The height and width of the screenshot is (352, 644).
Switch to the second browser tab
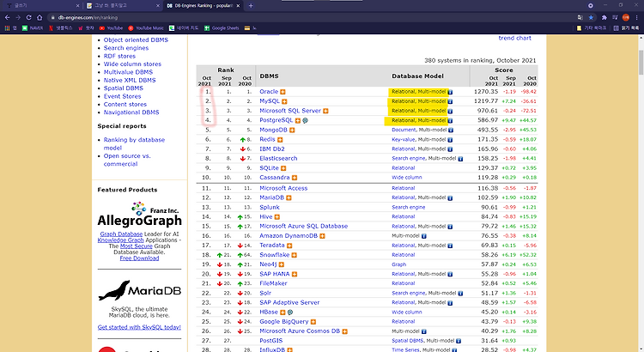(123, 6)
